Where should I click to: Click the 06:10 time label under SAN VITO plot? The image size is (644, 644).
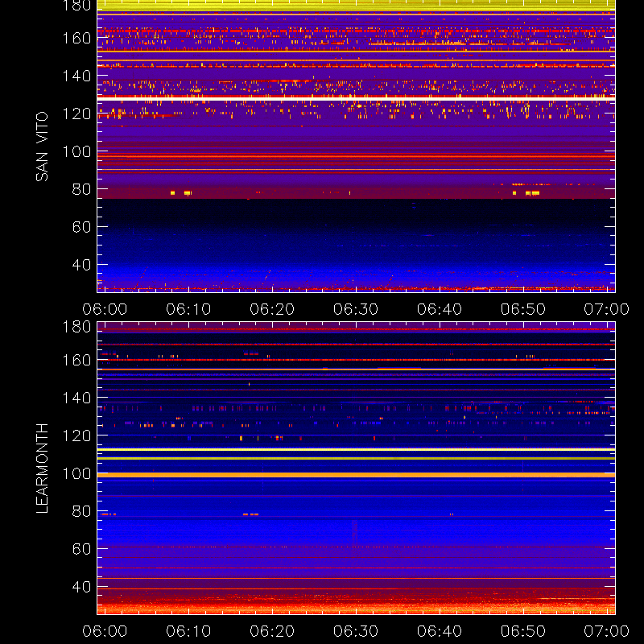click(x=188, y=309)
